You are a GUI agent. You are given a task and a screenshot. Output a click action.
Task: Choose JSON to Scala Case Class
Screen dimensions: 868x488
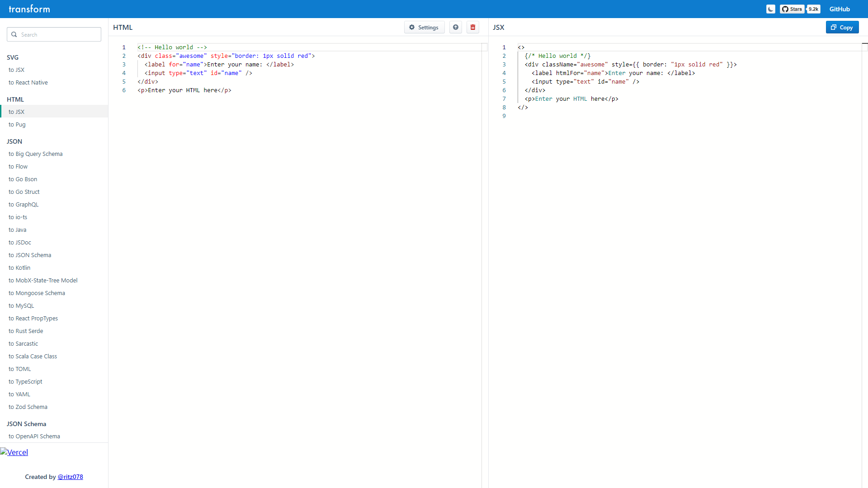(x=54, y=356)
